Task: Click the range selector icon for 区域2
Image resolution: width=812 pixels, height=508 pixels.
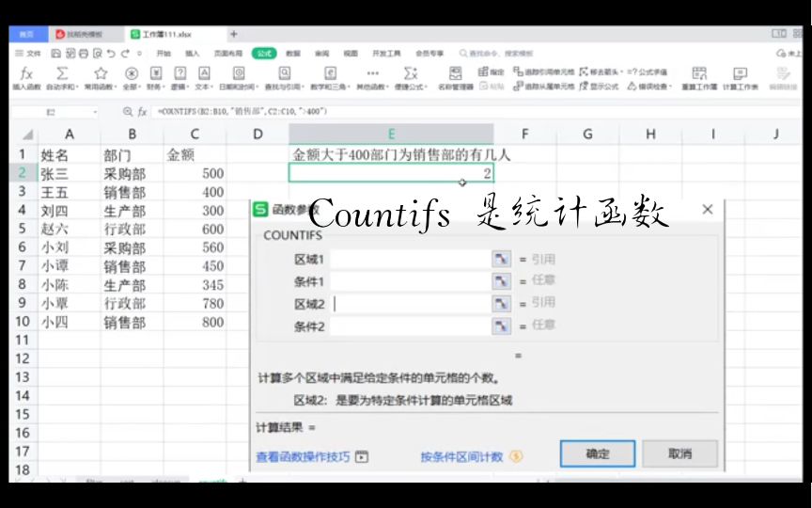Action: pos(501,304)
